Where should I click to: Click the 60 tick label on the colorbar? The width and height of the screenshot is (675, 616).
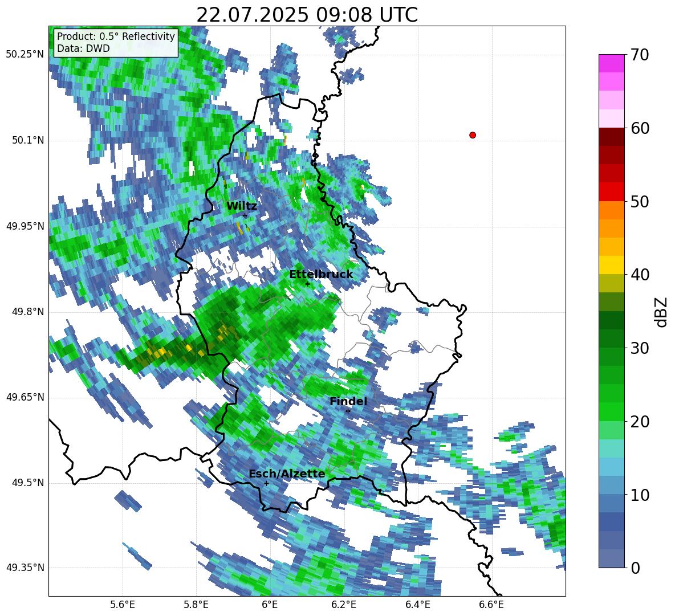coord(640,128)
